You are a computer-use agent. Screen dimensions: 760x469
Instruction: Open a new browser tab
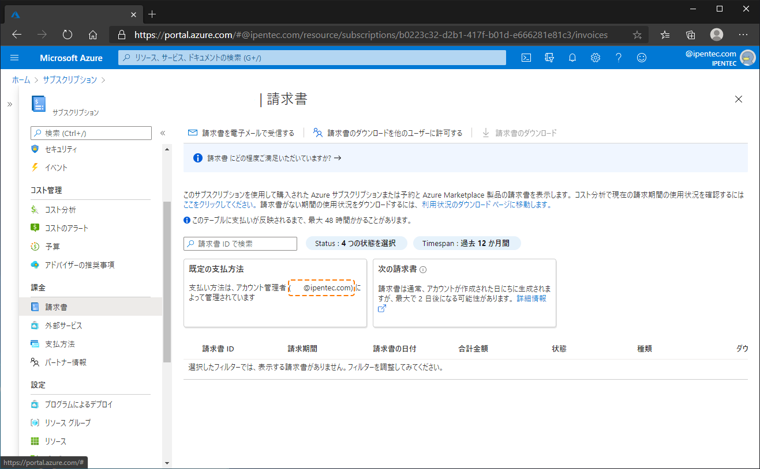coord(152,15)
